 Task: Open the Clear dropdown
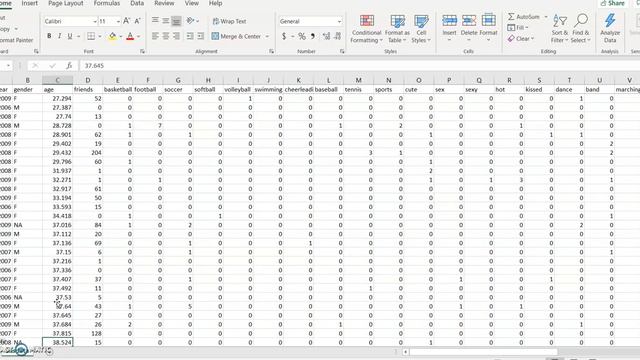pos(520,39)
